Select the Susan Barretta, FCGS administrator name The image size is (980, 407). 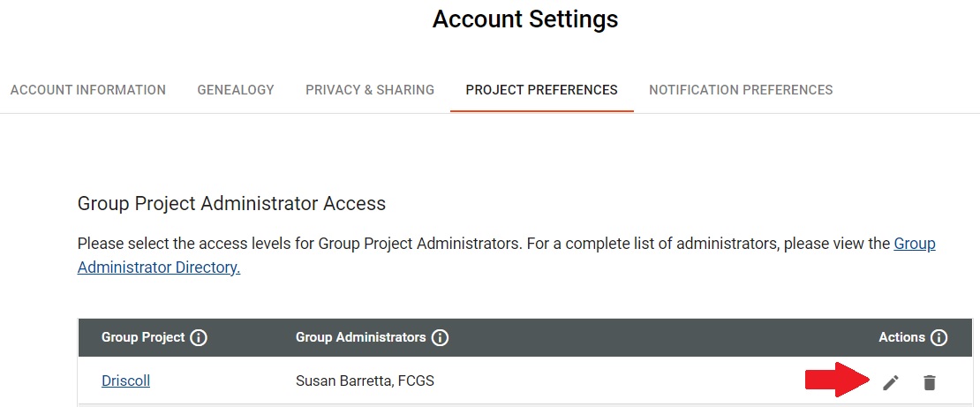coord(365,381)
